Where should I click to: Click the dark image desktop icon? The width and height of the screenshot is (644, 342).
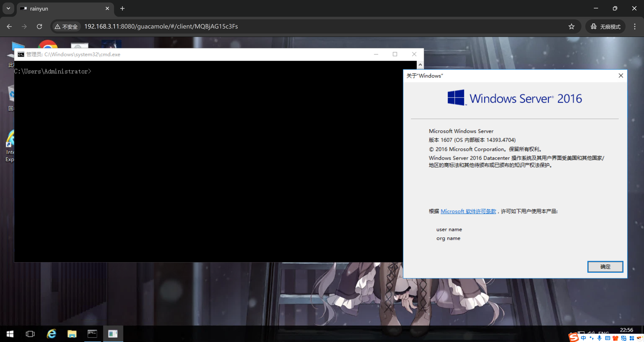click(x=112, y=44)
